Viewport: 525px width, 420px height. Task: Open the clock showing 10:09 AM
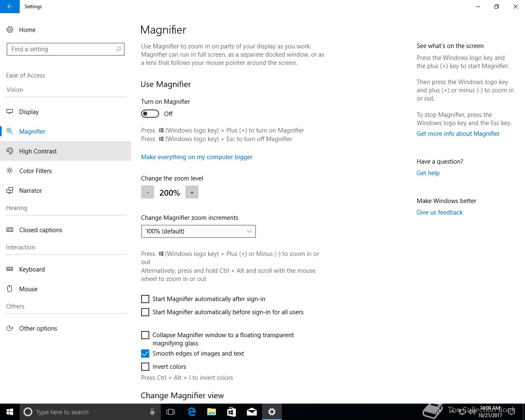click(490, 412)
